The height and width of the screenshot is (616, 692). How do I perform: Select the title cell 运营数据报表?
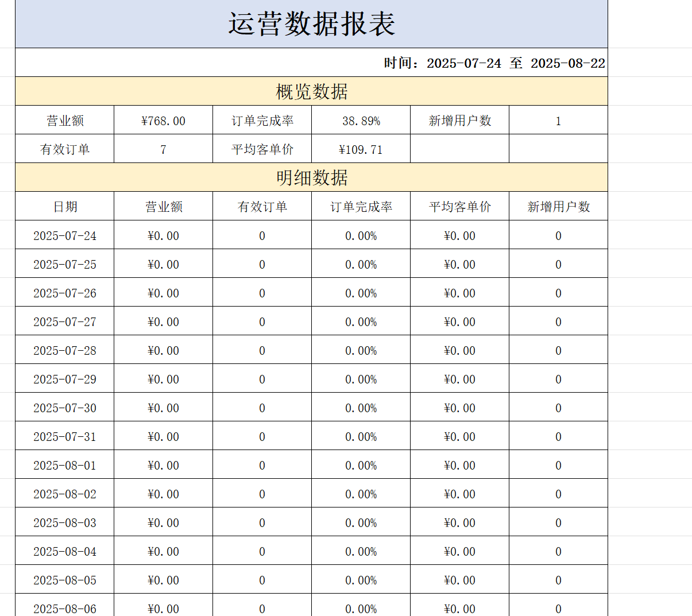311,24
